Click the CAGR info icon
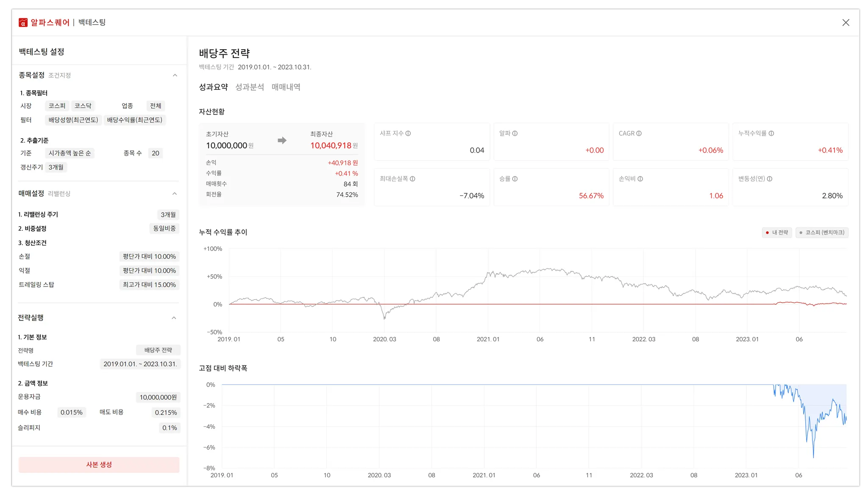The width and height of the screenshot is (868, 496). point(639,134)
